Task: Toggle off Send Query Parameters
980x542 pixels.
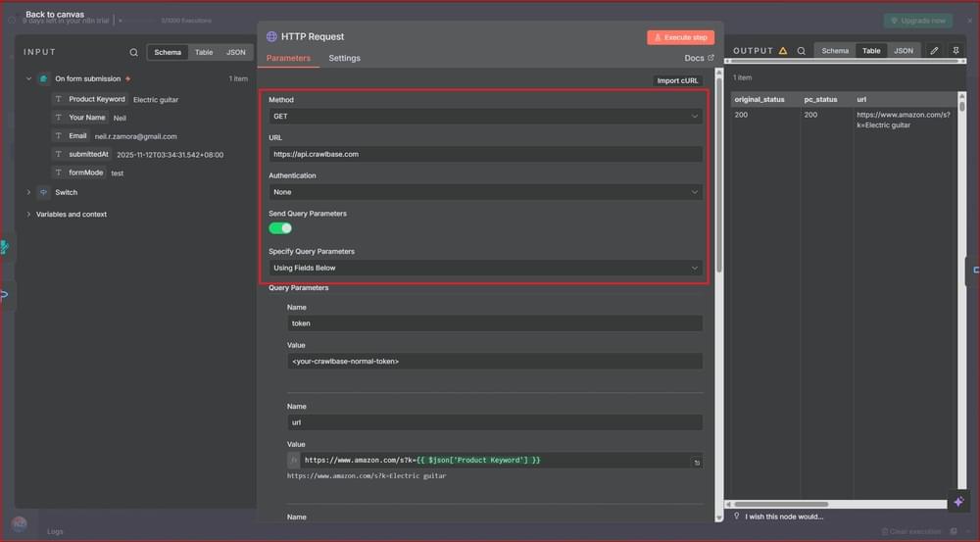Action: (x=280, y=228)
